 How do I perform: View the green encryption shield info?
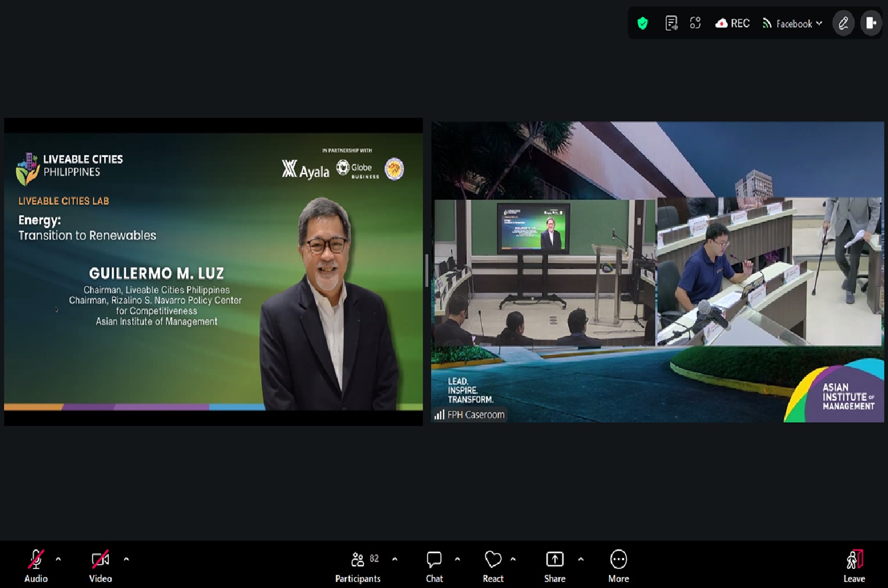(x=642, y=24)
